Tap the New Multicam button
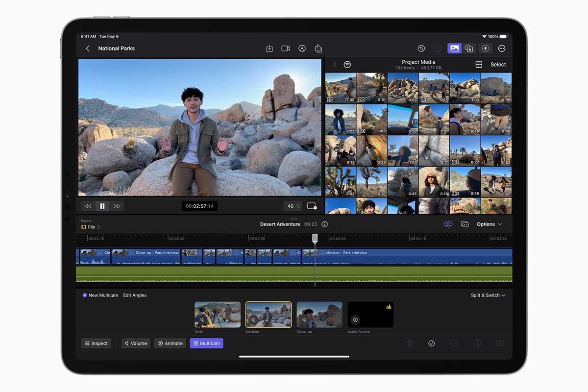Image resolution: width=588 pixels, height=392 pixels. 100,295
